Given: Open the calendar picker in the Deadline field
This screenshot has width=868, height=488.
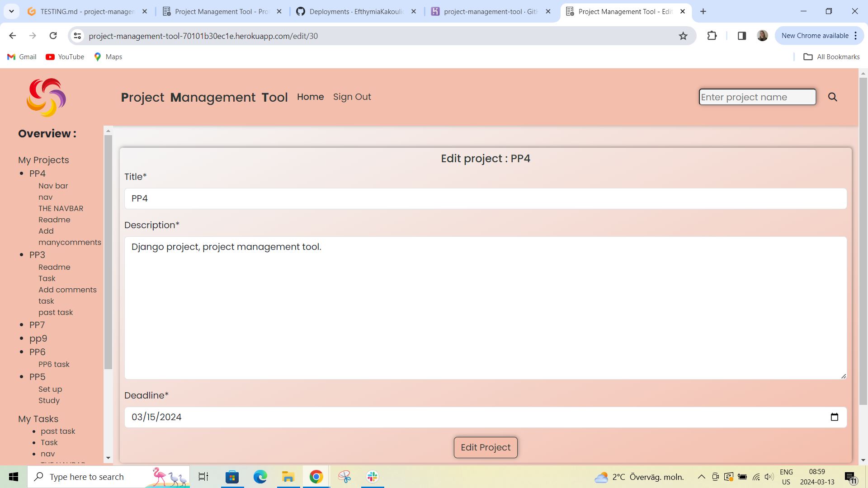Looking at the screenshot, I should [834, 417].
